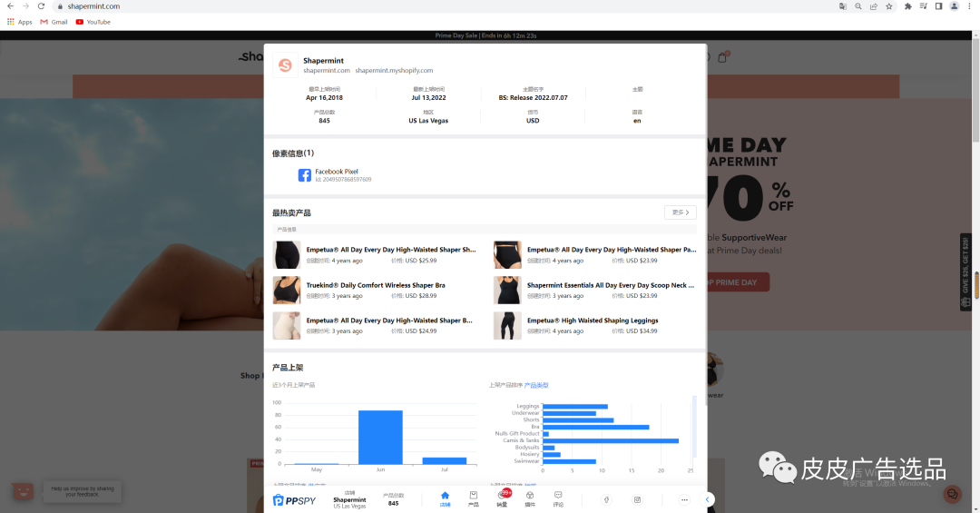The image size is (980, 513).
Task: Open Shapermint Essentials Scoop Neck product
Action: pyautogui.click(x=610, y=285)
